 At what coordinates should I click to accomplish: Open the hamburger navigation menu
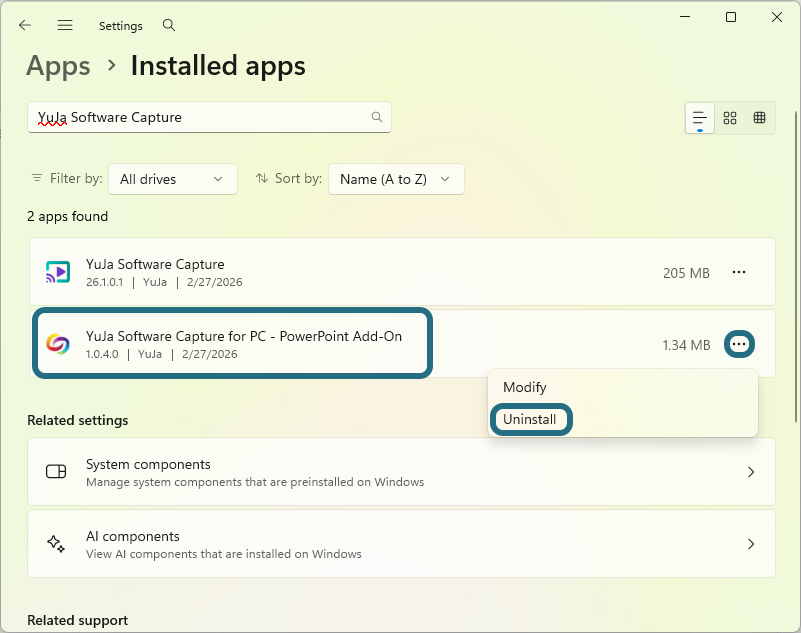pyautogui.click(x=65, y=25)
